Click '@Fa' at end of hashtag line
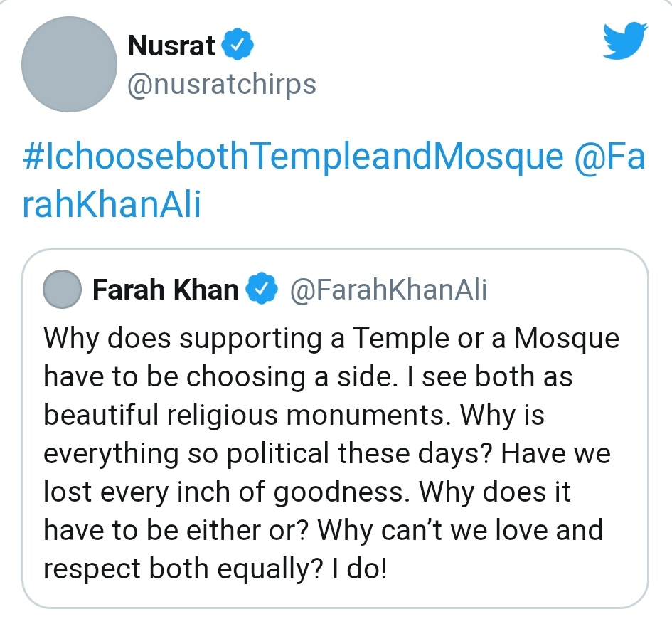This screenshot has width=672, height=624. [x=609, y=157]
